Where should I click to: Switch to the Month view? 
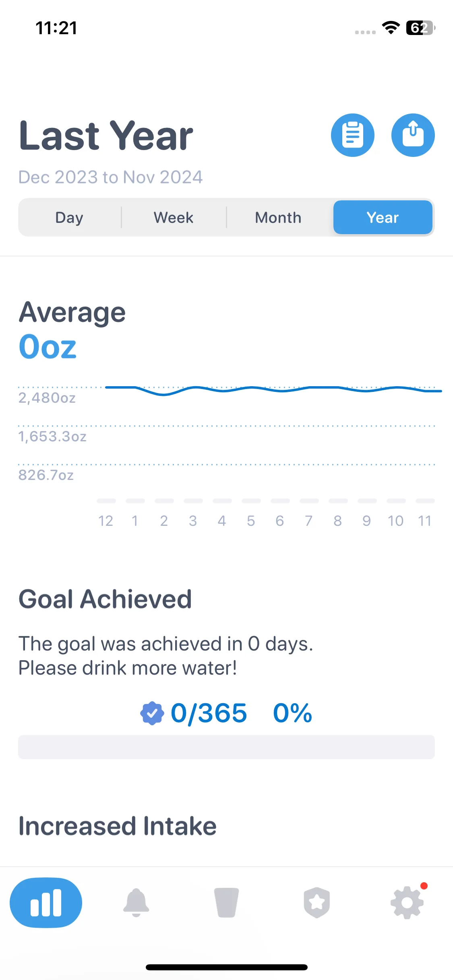[278, 217]
